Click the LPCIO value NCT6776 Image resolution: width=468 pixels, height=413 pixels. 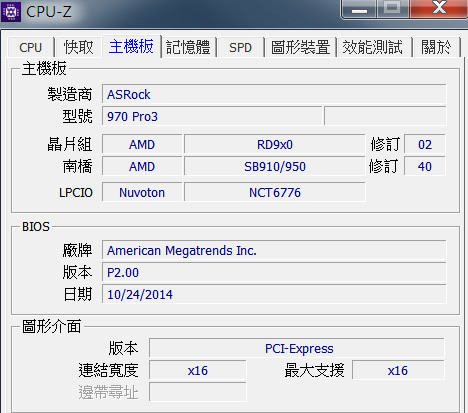(x=275, y=193)
